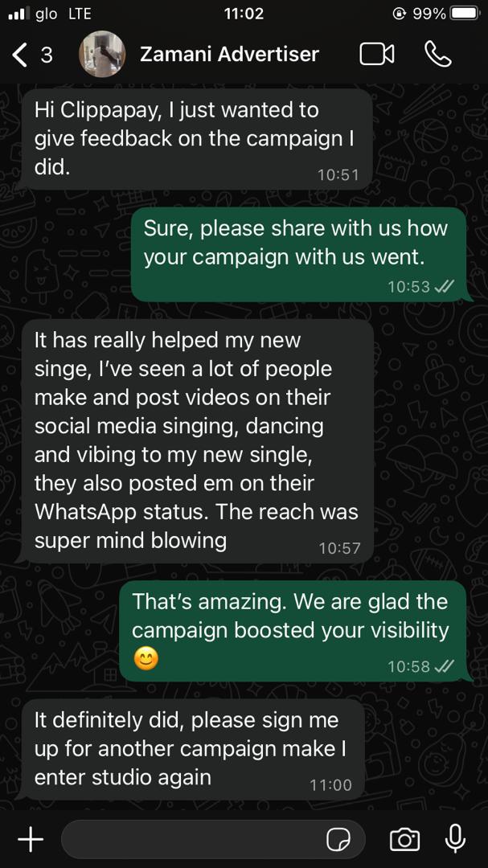Open the camera from the chat bar
The image size is (488, 868).
tap(405, 839)
